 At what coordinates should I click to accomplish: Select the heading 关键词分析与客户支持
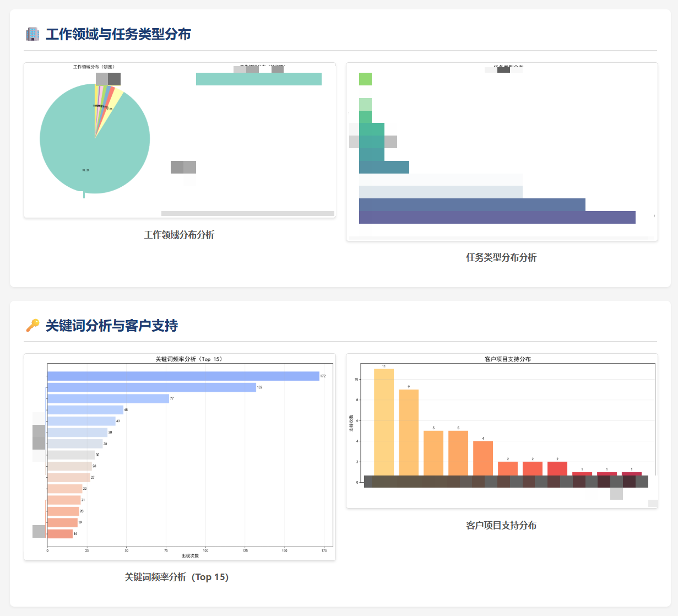click(112, 326)
